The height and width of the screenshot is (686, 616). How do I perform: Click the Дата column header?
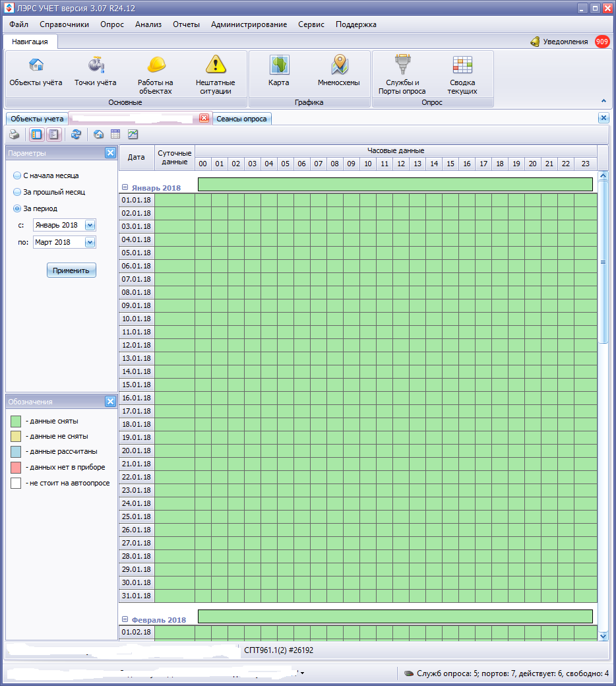pyautogui.click(x=136, y=158)
